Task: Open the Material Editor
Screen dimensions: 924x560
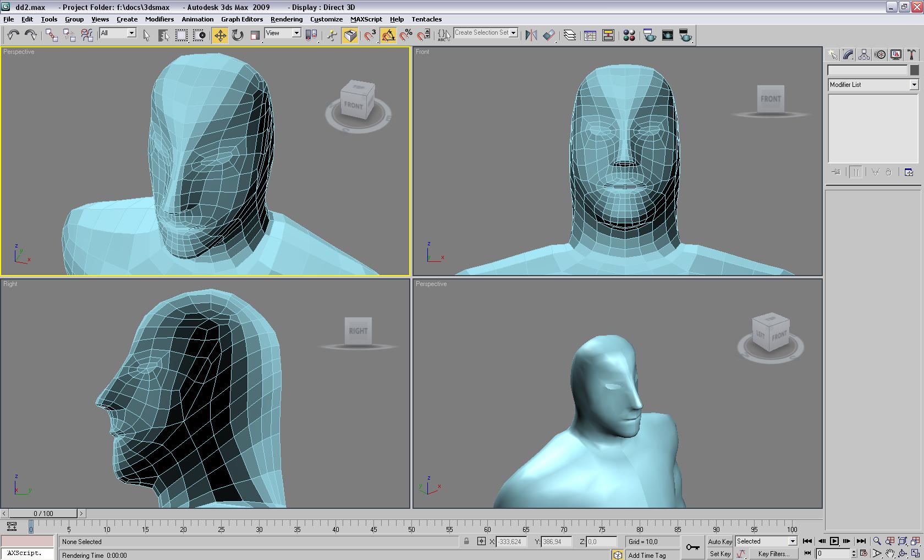Action: coord(629,36)
